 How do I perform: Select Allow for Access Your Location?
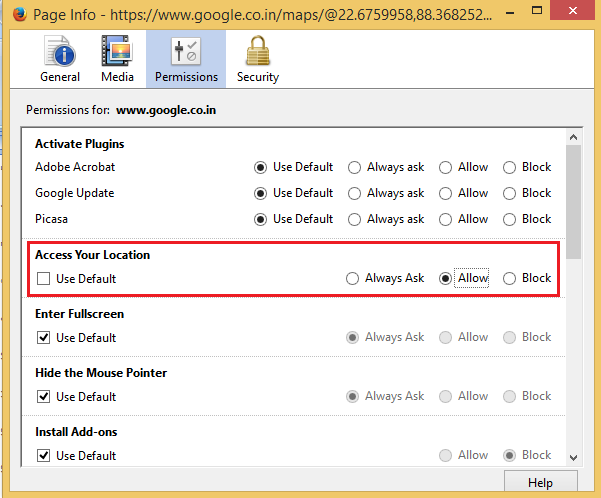pos(445,278)
